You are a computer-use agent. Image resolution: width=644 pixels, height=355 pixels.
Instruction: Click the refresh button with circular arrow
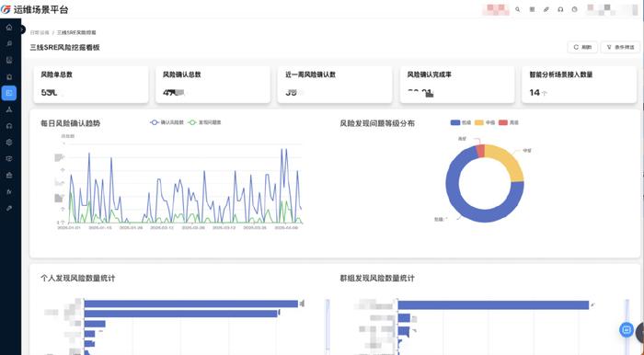coord(582,47)
